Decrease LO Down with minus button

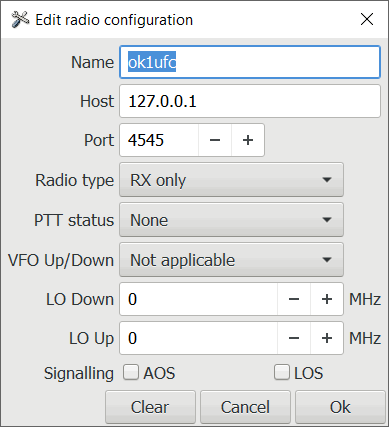click(x=294, y=299)
